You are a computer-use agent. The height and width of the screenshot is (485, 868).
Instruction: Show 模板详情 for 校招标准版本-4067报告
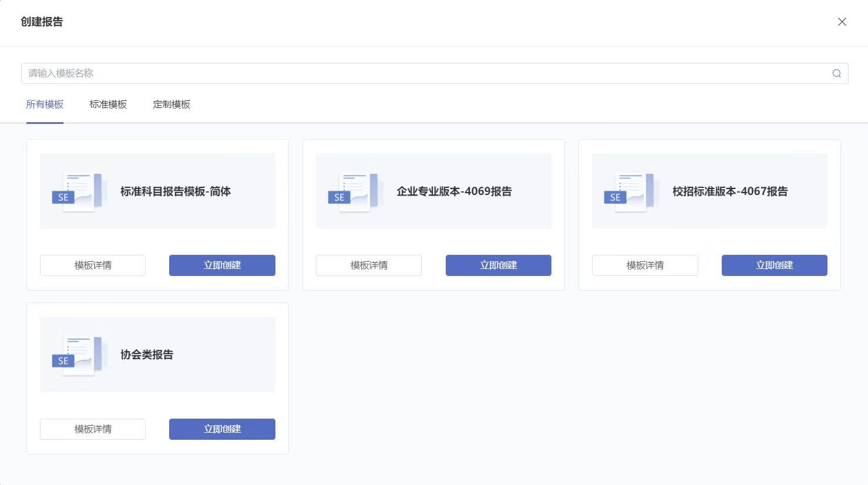[x=645, y=265]
